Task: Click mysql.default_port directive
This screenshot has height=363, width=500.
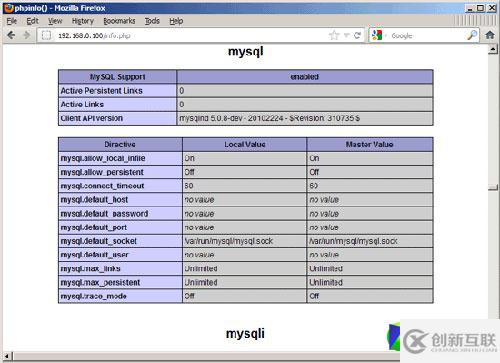Action: click(x=94, y=227)
